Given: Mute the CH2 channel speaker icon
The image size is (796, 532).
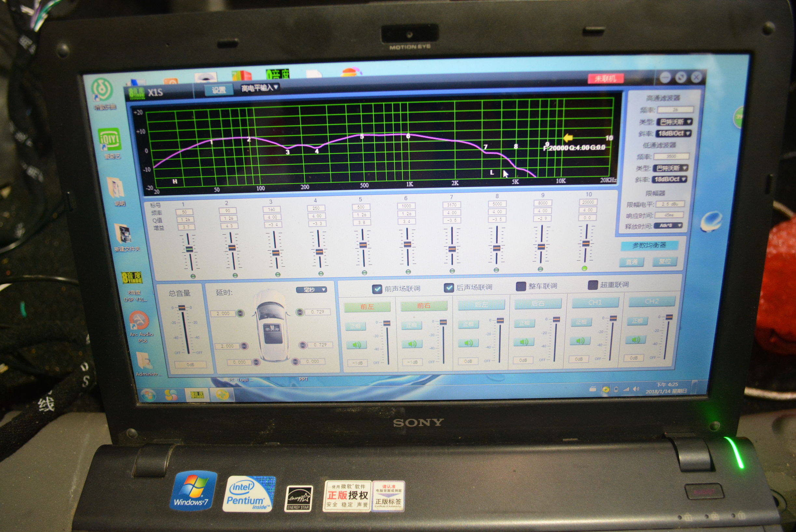Looking at the screenshot, I should (x=636, y=340).
